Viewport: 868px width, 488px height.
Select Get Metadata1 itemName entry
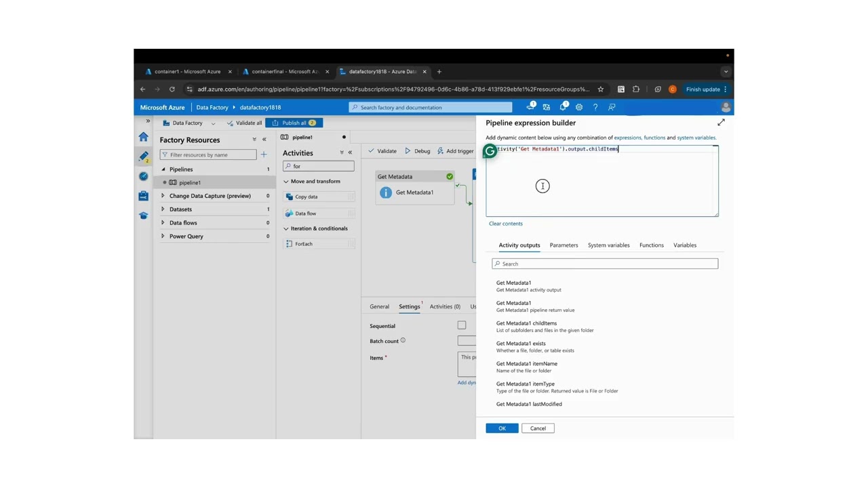527,367
